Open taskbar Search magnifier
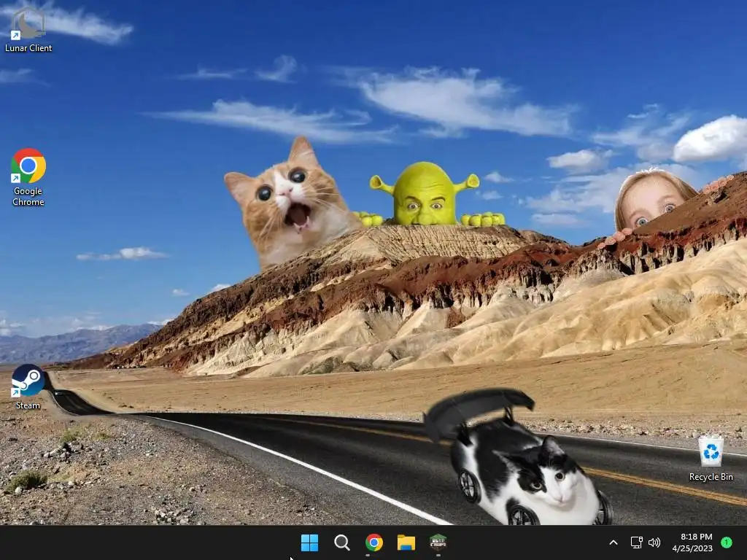Image resolution: width=747 pixels, height=560 pixels. click(x=341, y=542)
